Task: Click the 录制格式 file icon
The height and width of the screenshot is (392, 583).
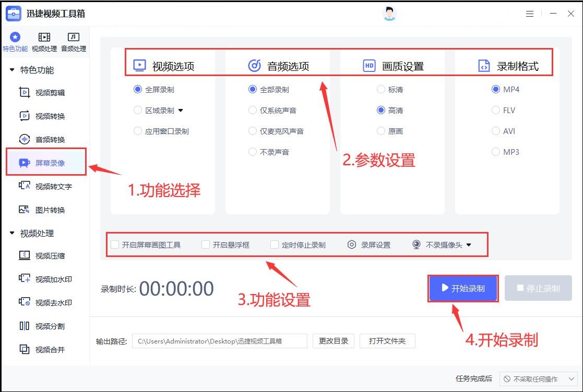Action: [x=484, y=66]
